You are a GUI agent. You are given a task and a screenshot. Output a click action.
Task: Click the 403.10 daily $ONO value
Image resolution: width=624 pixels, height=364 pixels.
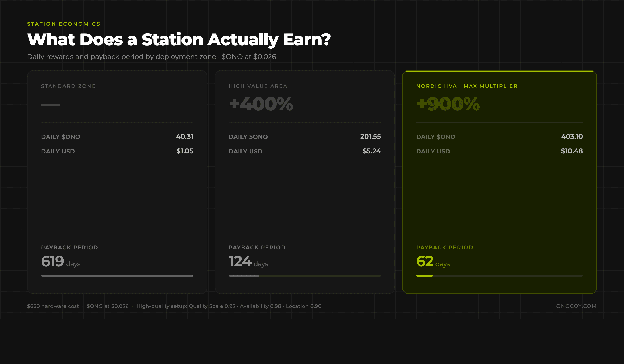[x=572, y=136]
